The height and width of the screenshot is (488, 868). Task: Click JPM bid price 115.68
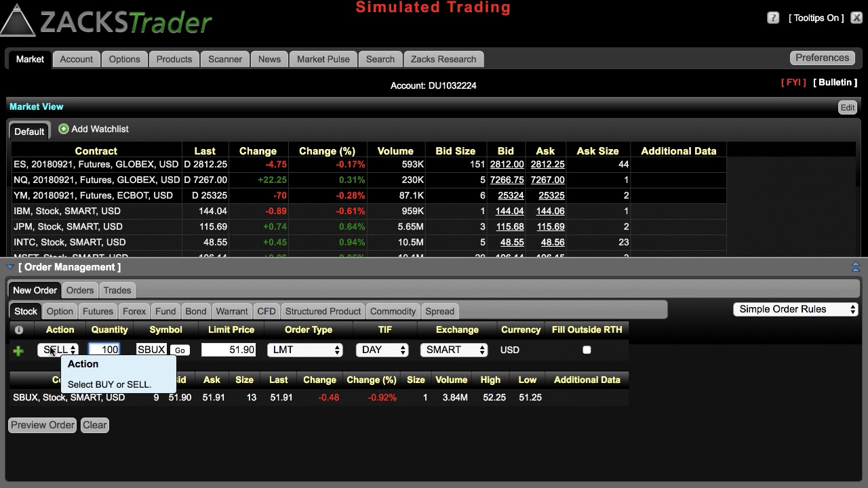tap(510, 226)
